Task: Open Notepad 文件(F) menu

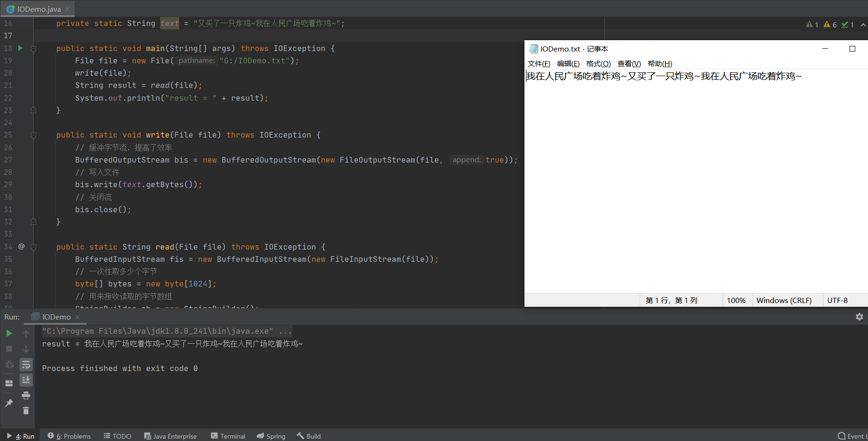Action: click(539, 64)
